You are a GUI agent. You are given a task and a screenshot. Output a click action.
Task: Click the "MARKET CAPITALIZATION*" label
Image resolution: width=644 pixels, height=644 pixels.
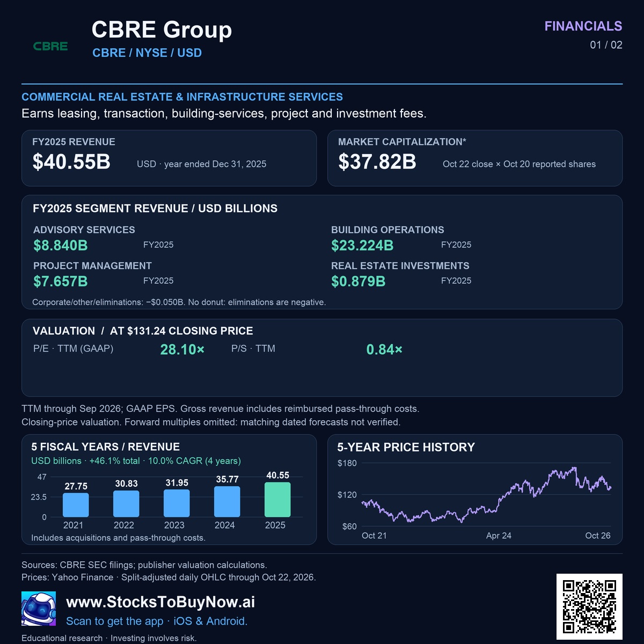pyautogui.click(x=402, y=142)
